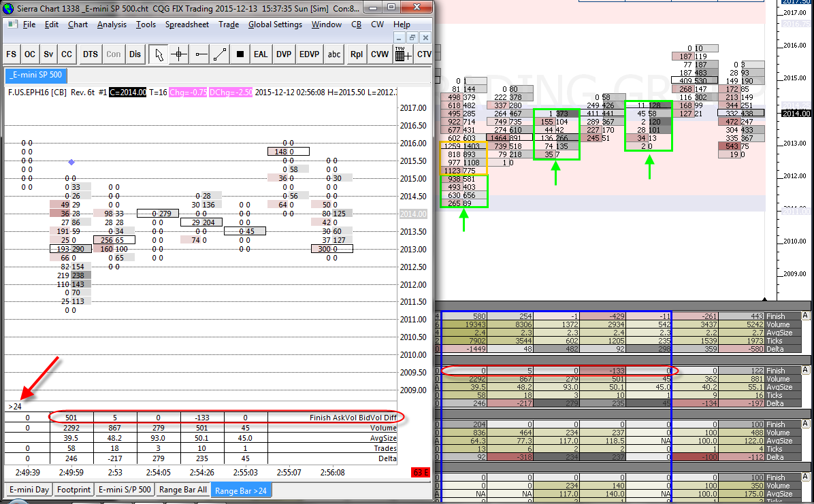Click the boxed 148 0 footprint cell
The image size is (814, 504).
pos(289,152)
